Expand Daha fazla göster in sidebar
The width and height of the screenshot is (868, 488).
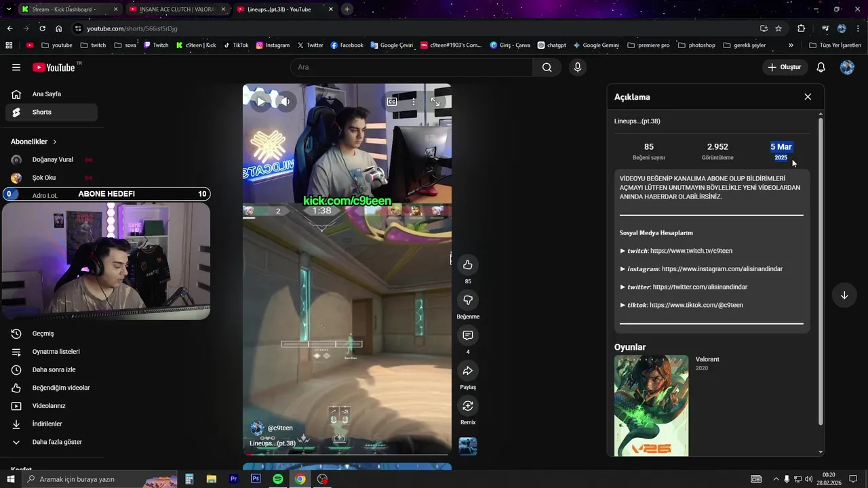click(51, 442)
